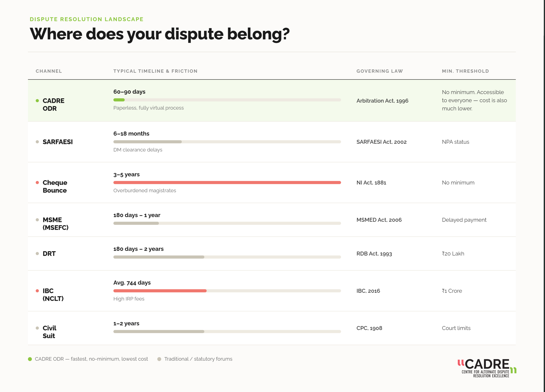This screenshot has width=545, height=392.
Task: Click the green legend dot for CADRE ODR
Action: pyautogui.click(x=30, y=359)
